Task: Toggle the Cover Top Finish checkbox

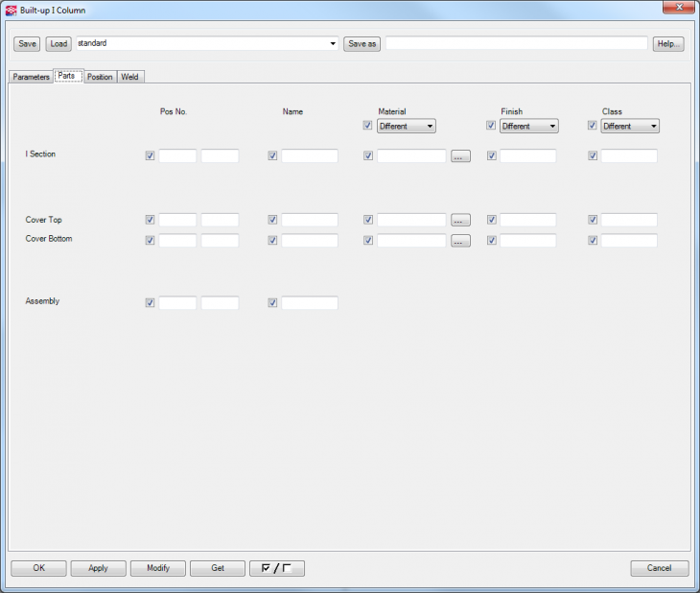Action: (x=492, y=220)
